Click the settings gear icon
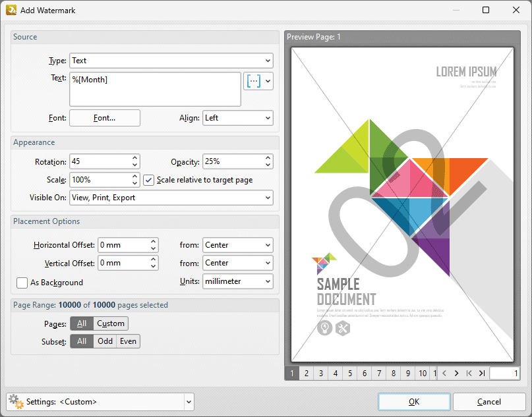This screenshot has height=417, width=532. (16, 402)
